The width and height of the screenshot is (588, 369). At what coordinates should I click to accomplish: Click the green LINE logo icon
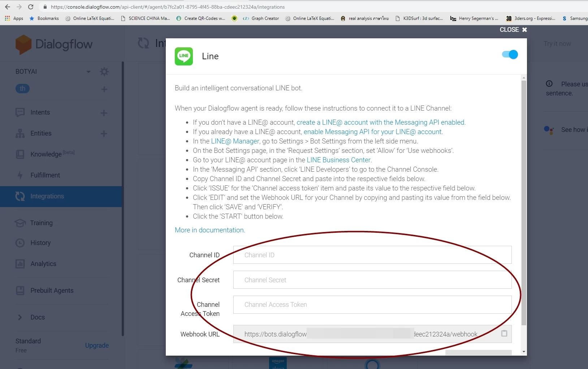(x=184, y=56)
